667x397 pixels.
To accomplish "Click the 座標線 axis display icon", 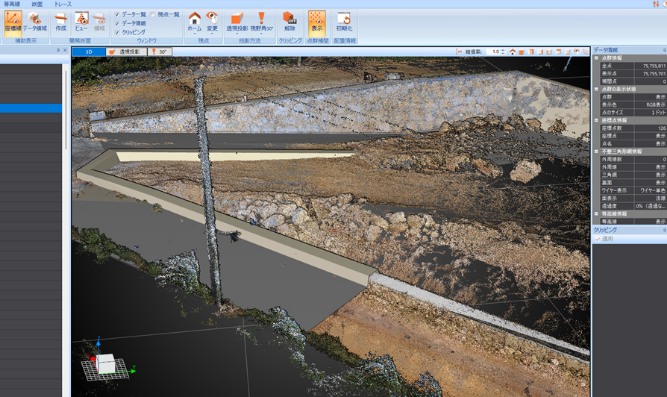I will 13,23.
